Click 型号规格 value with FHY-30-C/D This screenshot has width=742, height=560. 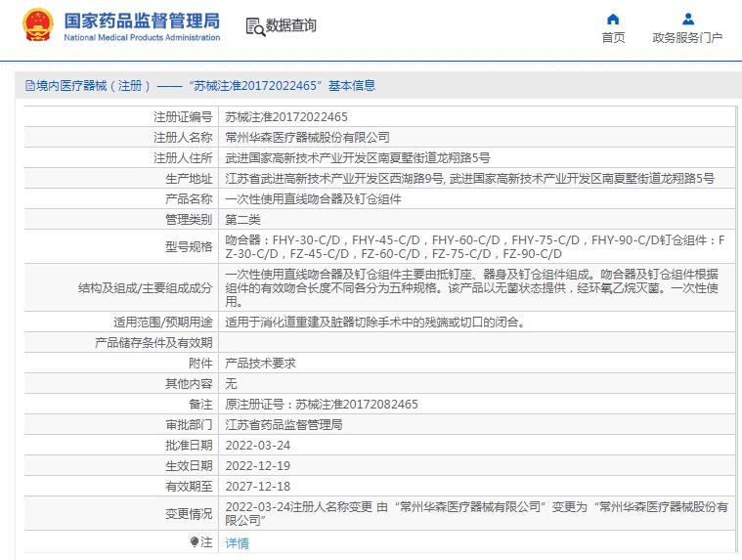[475, 247]
